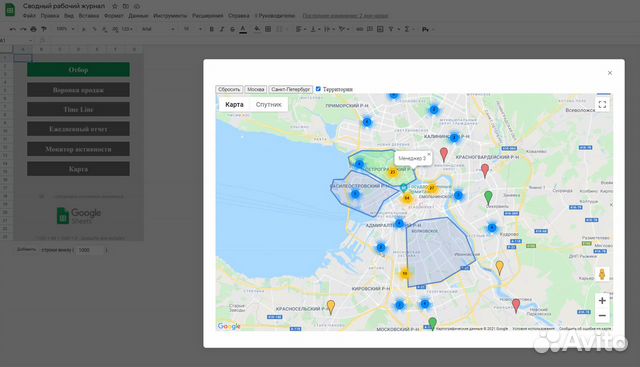The width and height of the screenshot is (640, 367).
Task: Click the Redo icon in Sheets toolbar
Action: click(x=23, y=29)
